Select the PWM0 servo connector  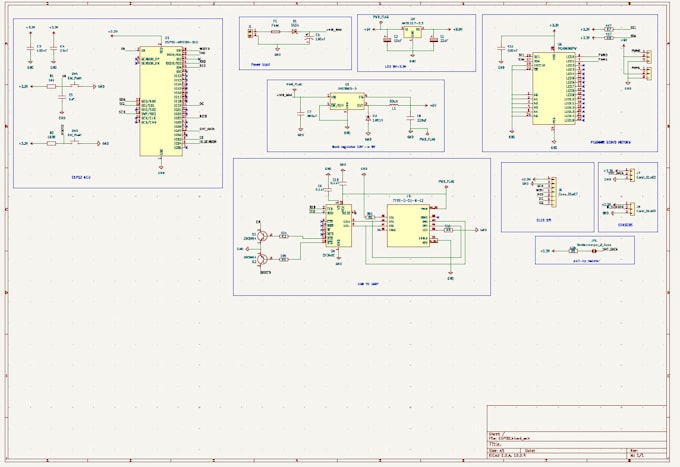pos(648,57)
